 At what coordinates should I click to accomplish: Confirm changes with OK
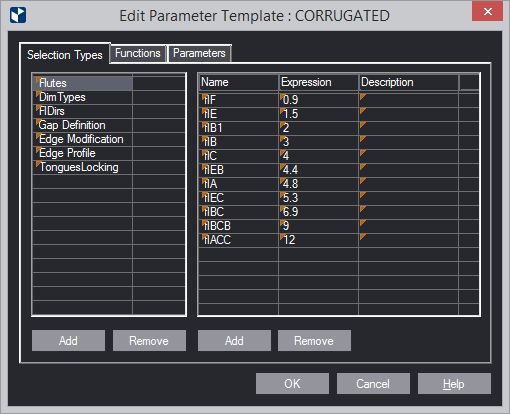pos(292,384)
